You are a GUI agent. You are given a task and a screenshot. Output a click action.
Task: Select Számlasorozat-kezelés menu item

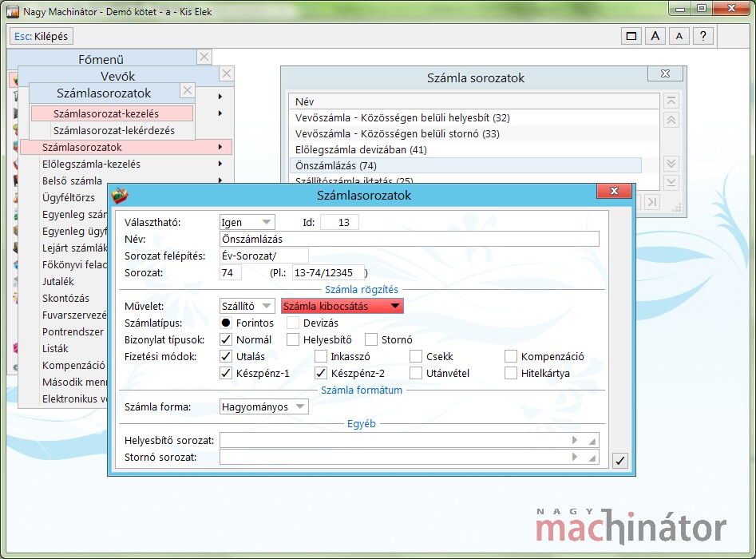pos(112,114)
